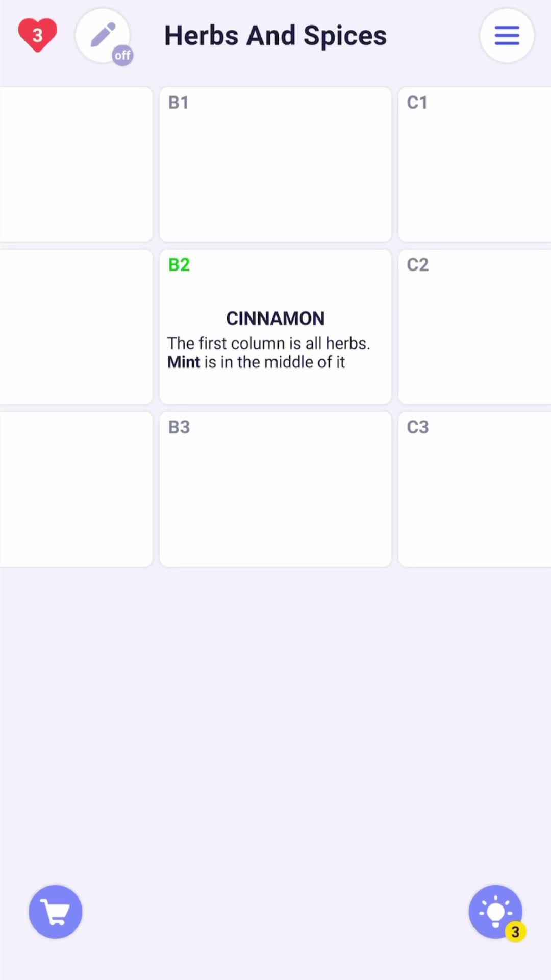The width and height of the screenshot is (551, 980).
Task: Use the lightbulb hint button
Action: (495, 911)
